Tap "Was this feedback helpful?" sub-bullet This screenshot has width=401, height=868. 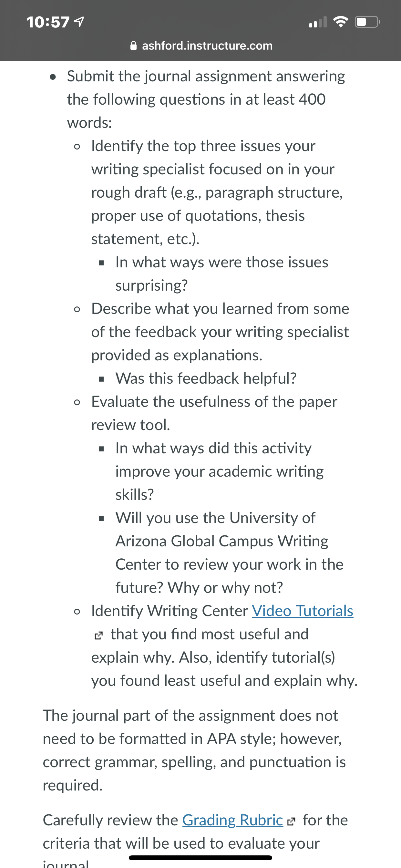pos(206,378)
